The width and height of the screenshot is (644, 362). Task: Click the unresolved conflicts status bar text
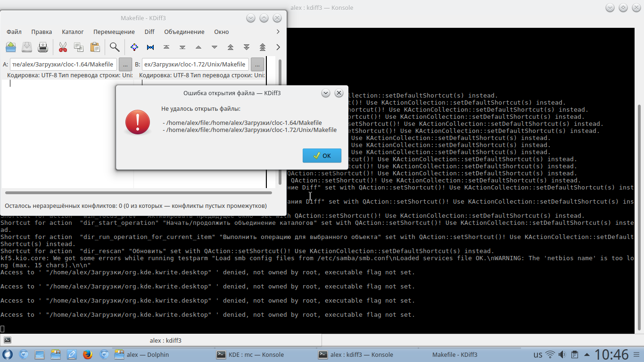[x=136, y=206]
